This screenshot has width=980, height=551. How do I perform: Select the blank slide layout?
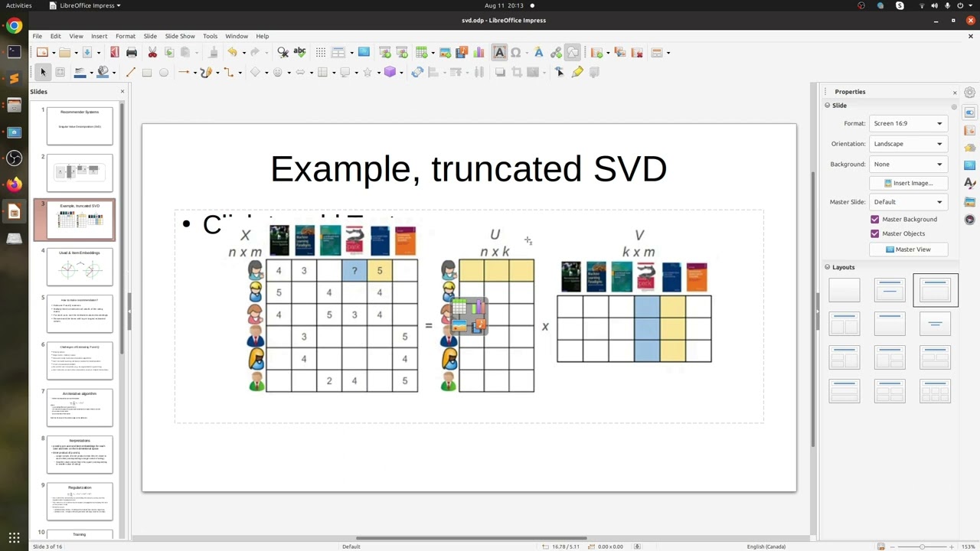click(x=844, y=290)
